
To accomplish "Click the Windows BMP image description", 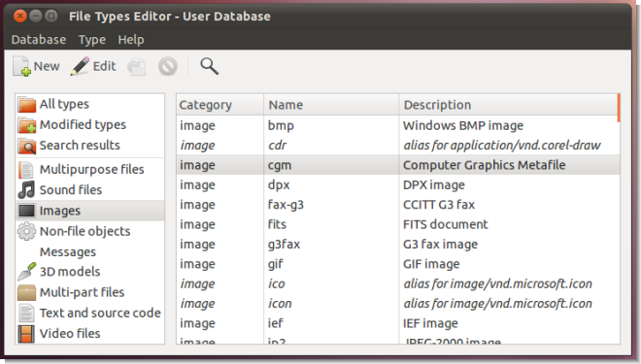I will pos(463,125).
